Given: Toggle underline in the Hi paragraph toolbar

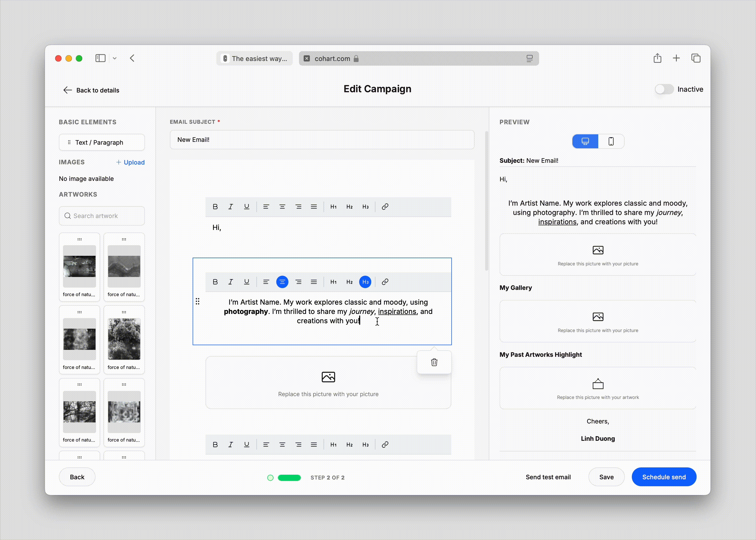Looking at the screenshot, I should [247, 206].
